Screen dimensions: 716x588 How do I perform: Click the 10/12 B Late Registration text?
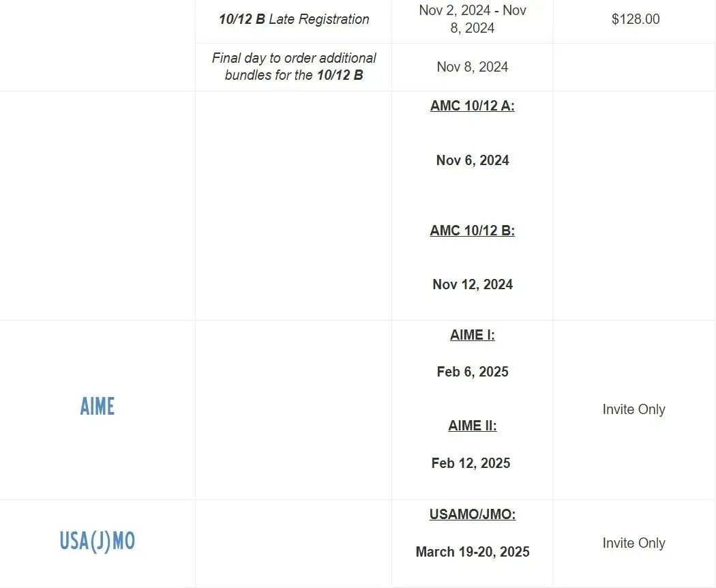(294, 19)
